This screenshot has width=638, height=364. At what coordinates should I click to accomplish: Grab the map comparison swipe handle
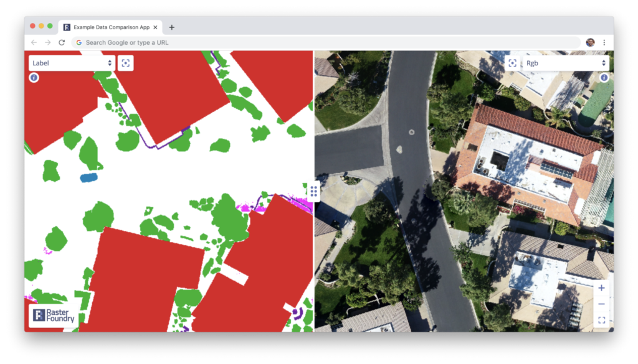click(313, 190)
